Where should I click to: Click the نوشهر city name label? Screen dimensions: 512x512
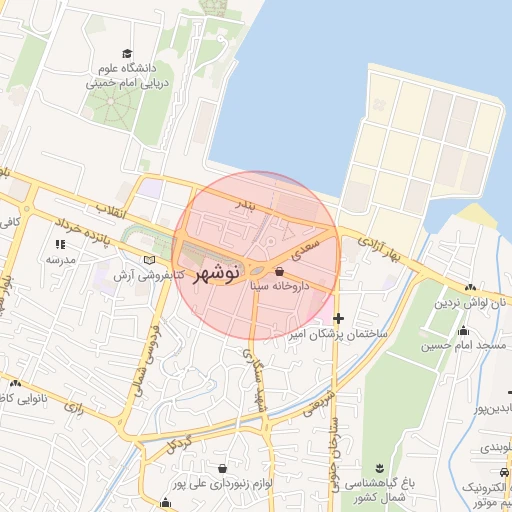(x=216, y=274)
